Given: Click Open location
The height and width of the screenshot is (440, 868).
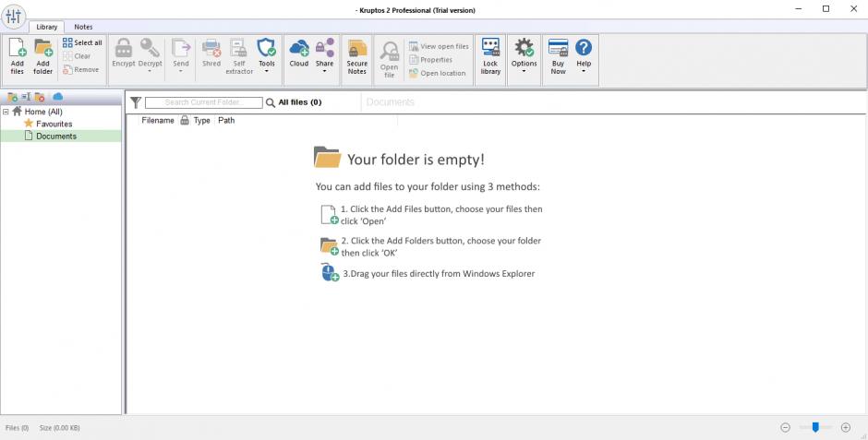Looking at the screenshot, I should pos(437,73).
